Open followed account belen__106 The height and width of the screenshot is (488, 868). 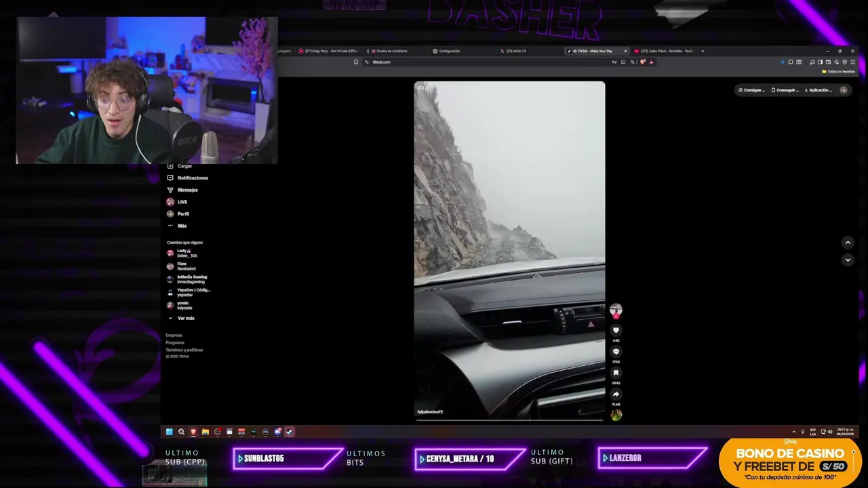[182, 253]
